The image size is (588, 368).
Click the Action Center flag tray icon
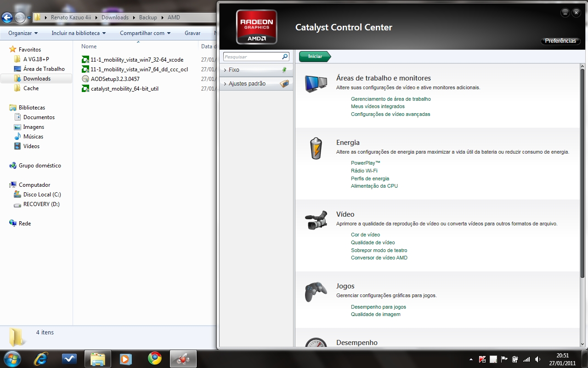[504, 359]
